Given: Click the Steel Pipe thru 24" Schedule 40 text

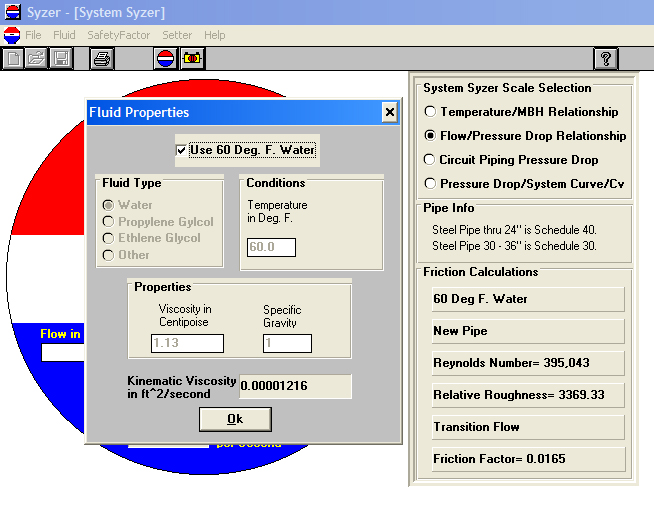Looking at the screenshot, I should [514, 230].
